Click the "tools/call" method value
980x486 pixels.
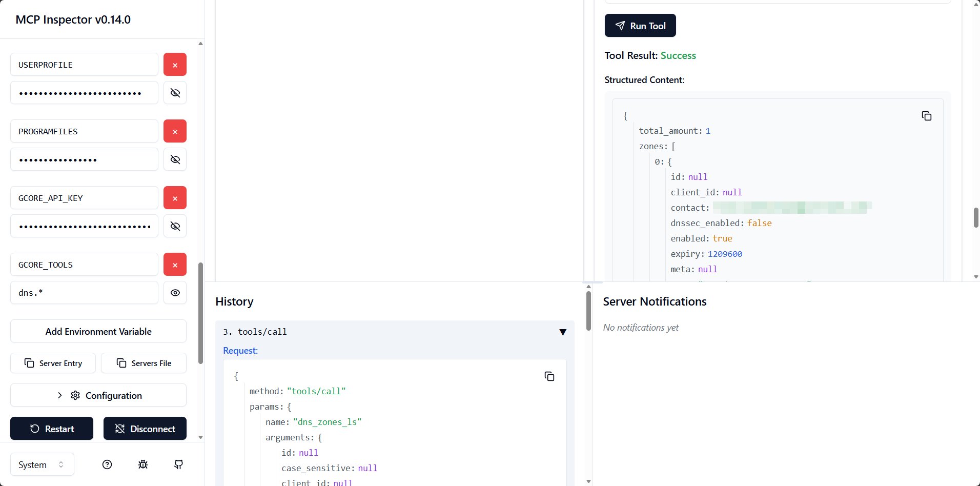(316, 391)
